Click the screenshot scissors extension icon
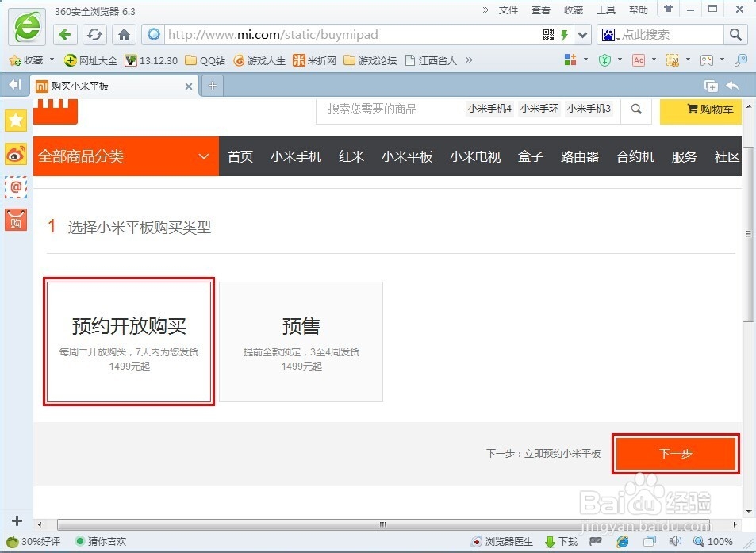The width and height of the screenshot is (756, 553). (673, 60)
